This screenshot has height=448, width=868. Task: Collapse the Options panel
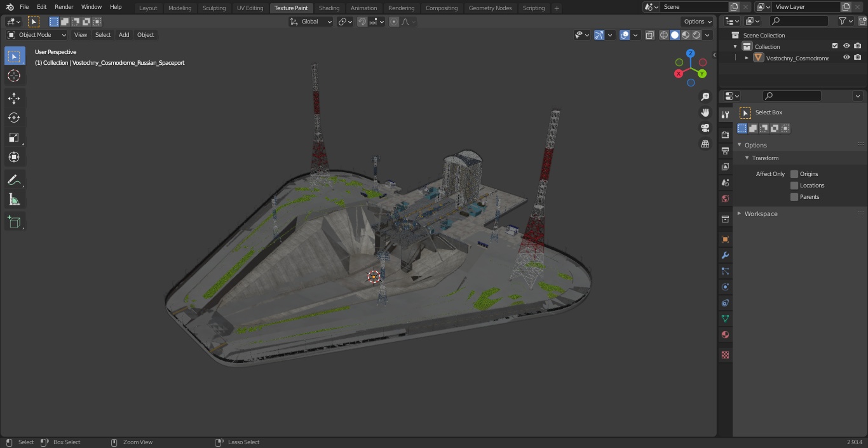tap(740, 145)
